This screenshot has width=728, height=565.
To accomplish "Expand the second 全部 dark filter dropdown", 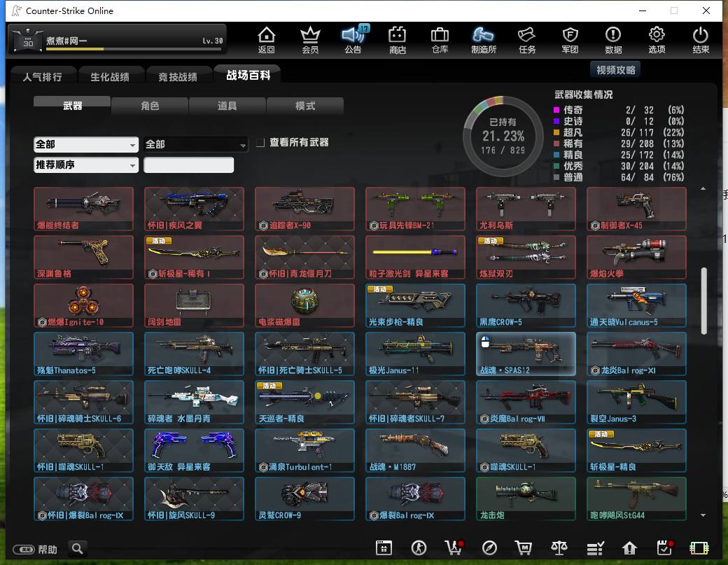I will pyautogui.click(x=195, y=144).
